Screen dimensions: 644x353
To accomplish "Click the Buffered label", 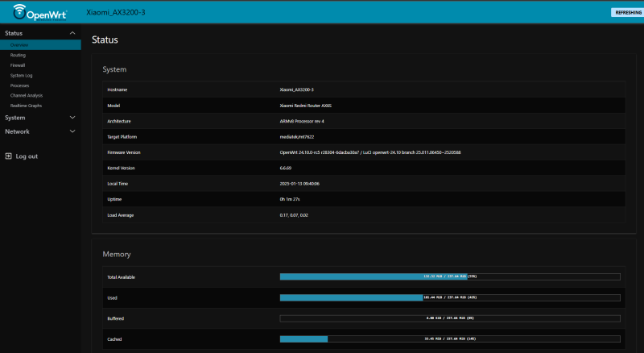I will point(115,318).
